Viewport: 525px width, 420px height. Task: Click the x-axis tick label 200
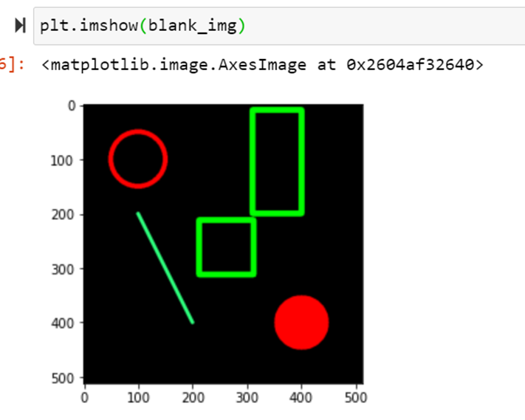(193, 398)
